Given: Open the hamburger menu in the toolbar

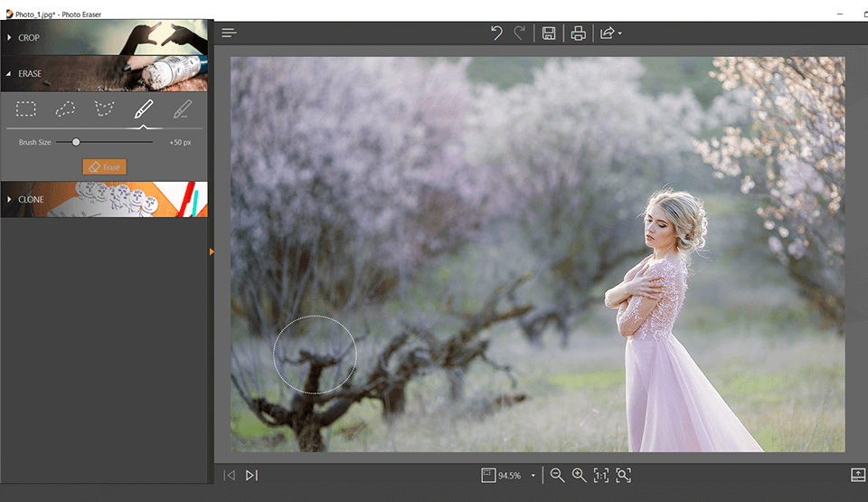Looking at the screenshot, I should [229, 33].
